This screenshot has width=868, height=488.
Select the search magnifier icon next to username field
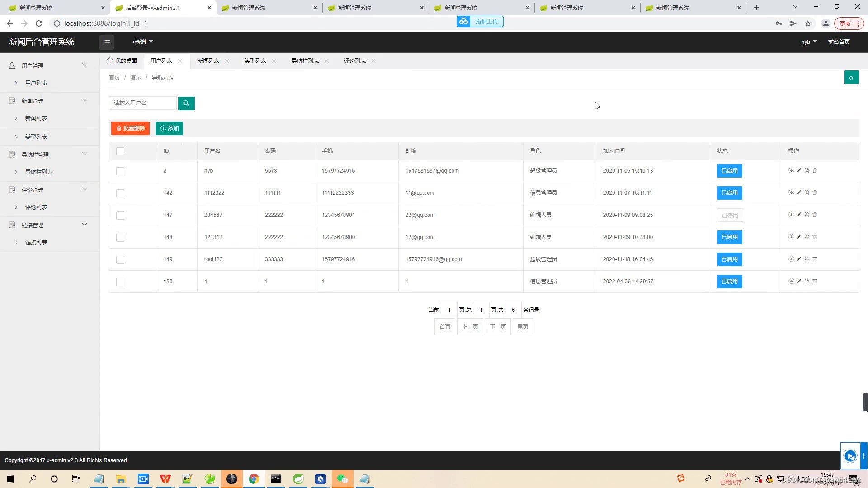point(186,103)
